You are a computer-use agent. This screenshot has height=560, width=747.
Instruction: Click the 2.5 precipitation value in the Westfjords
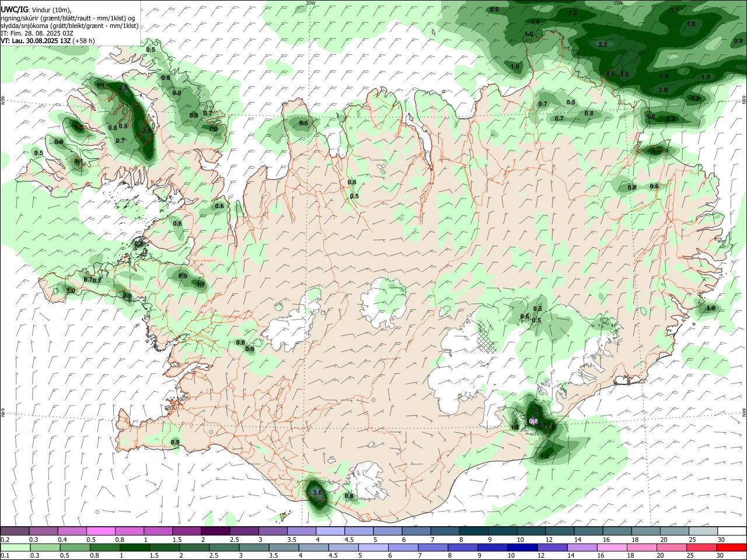tap(123, 87)
